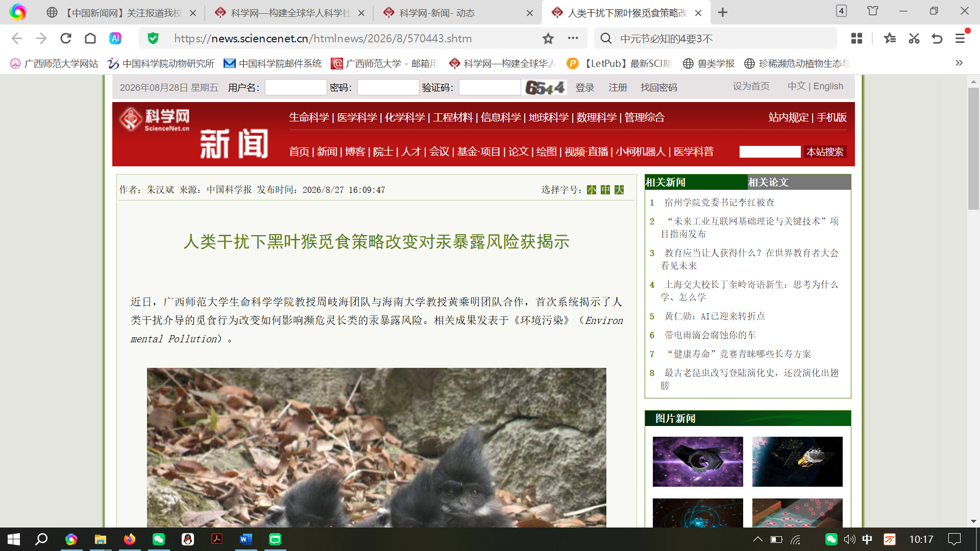Focus the 验证码 captcha field
The width and height of the screenshot is (980, 551).
coord(490,87)
